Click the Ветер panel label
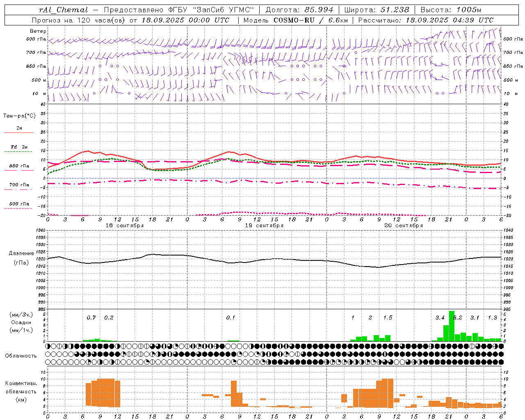Image resolution: width=525 pixels, height=420 pixels. coord(38,31)
